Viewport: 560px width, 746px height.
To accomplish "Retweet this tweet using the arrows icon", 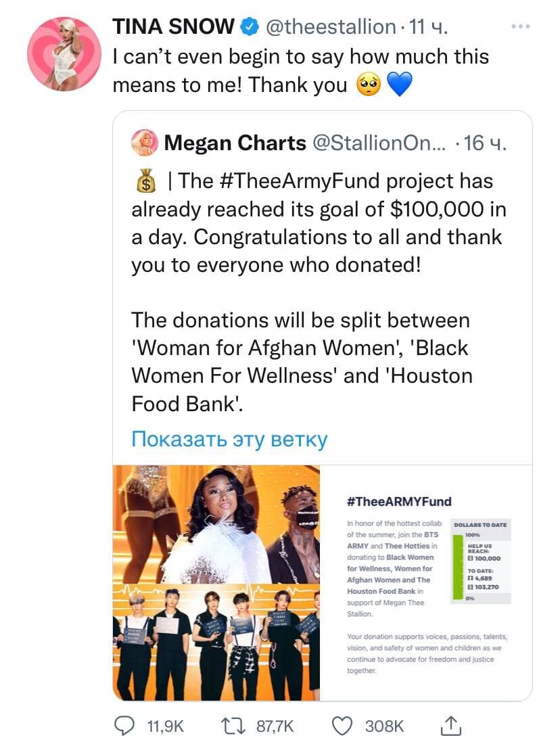I will 232,725.
